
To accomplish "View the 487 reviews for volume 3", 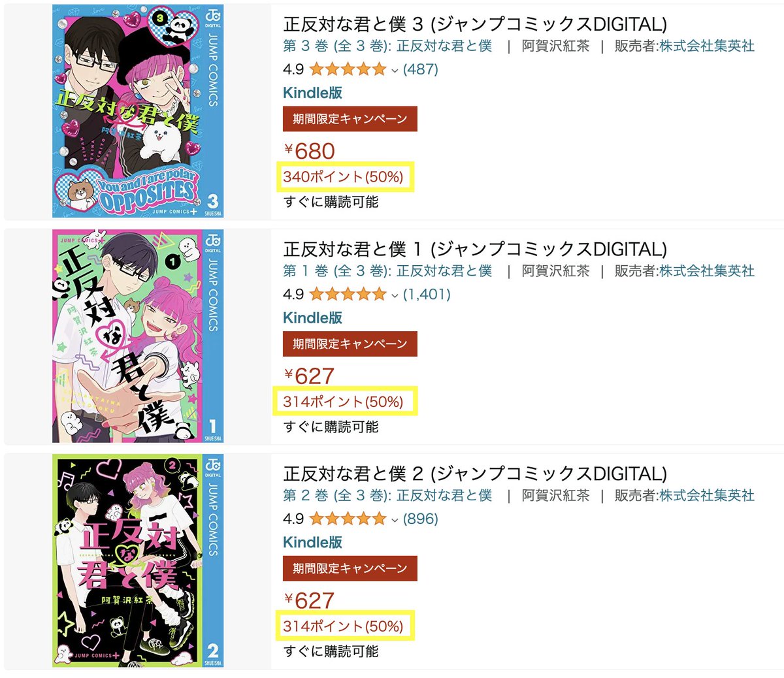I will click(421, 69).
